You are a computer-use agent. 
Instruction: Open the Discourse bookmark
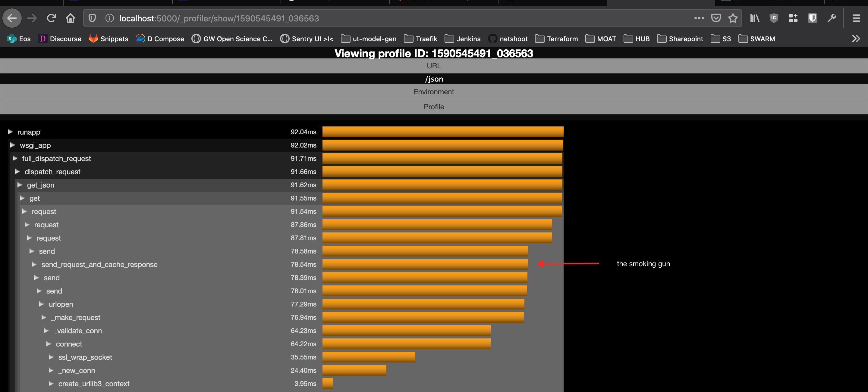[60, 39]
